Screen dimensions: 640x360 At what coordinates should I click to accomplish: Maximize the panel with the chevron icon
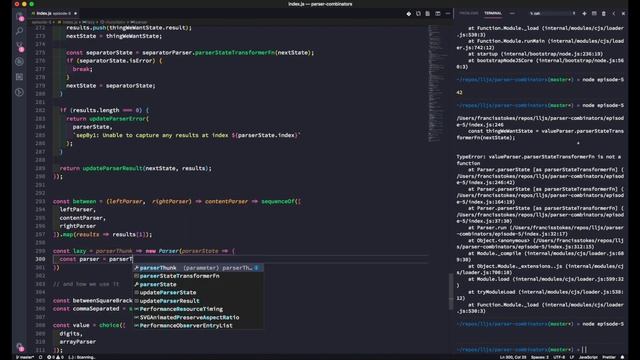pyautogui.click(x=614, y=13)
